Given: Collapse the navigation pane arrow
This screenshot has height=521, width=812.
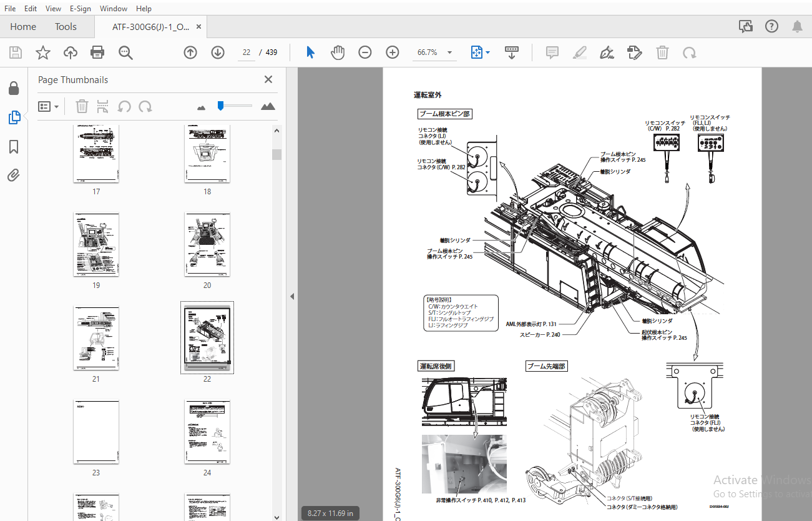Looking at the screenshot, I should 291,296.
